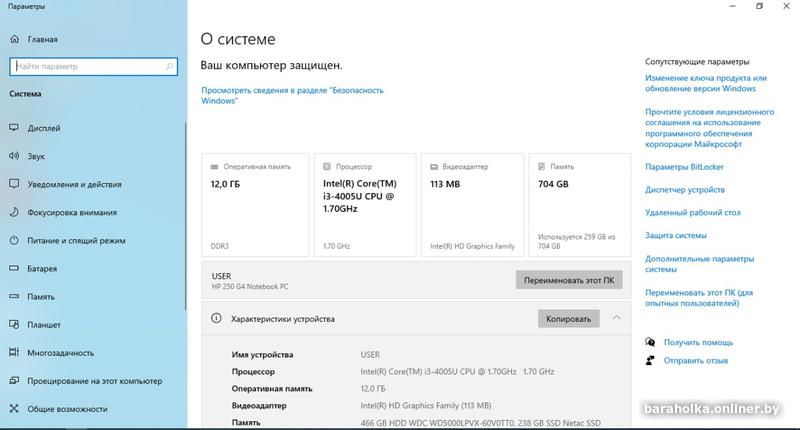This screenshot has width=800, height=430.
Task: Click the Имя устройства USER value
Action: click(x=370, y=355)
